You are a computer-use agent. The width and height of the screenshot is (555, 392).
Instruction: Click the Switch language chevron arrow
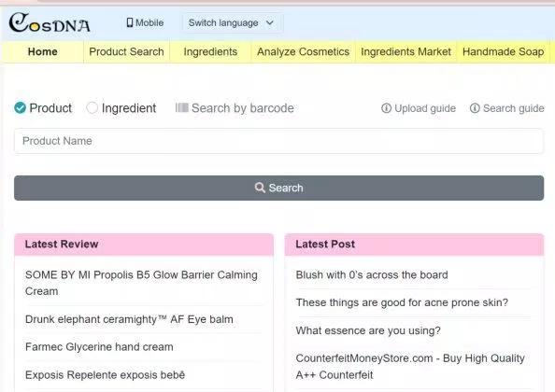tap(270, 23)
